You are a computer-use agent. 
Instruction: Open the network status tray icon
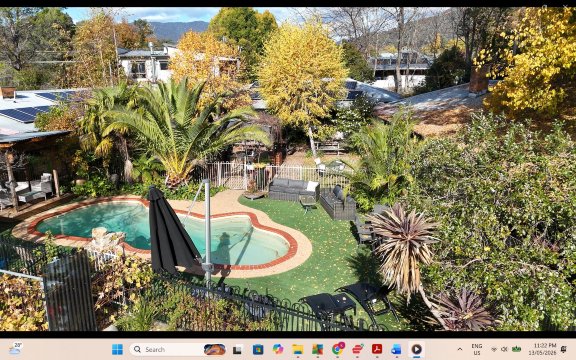494,349
